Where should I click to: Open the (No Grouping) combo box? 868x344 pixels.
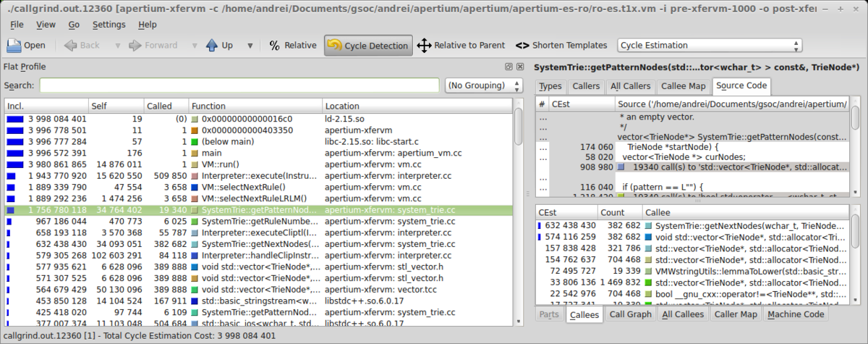point(484,85)
